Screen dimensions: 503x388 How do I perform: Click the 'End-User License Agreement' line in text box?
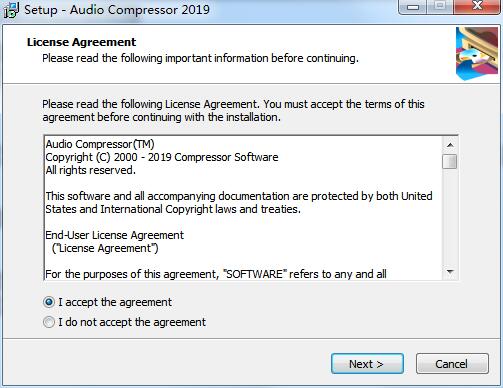tap(114, 235)
